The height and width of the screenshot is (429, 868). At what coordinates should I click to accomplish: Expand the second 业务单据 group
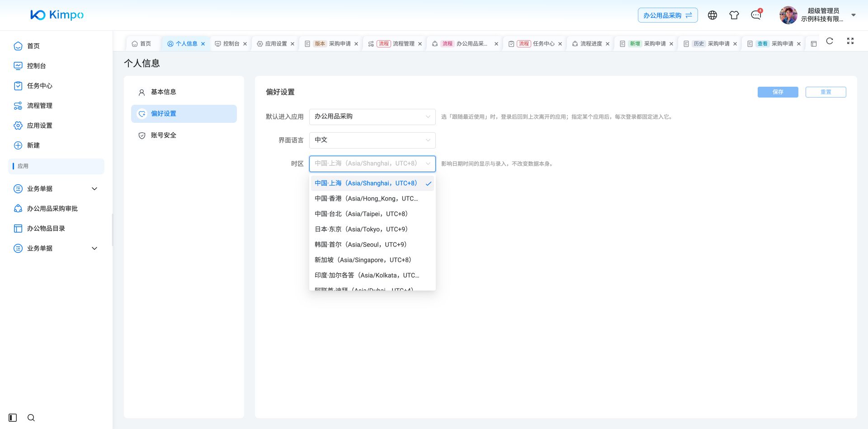[x=57, y=248]
